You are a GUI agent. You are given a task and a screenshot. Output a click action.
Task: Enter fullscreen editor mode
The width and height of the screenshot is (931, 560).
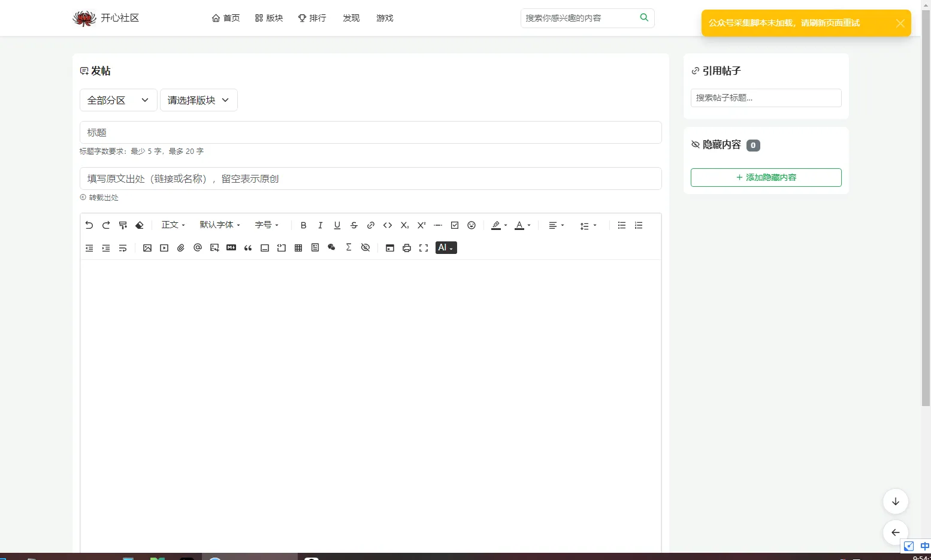pyautogui.click(x=424, y=248)
